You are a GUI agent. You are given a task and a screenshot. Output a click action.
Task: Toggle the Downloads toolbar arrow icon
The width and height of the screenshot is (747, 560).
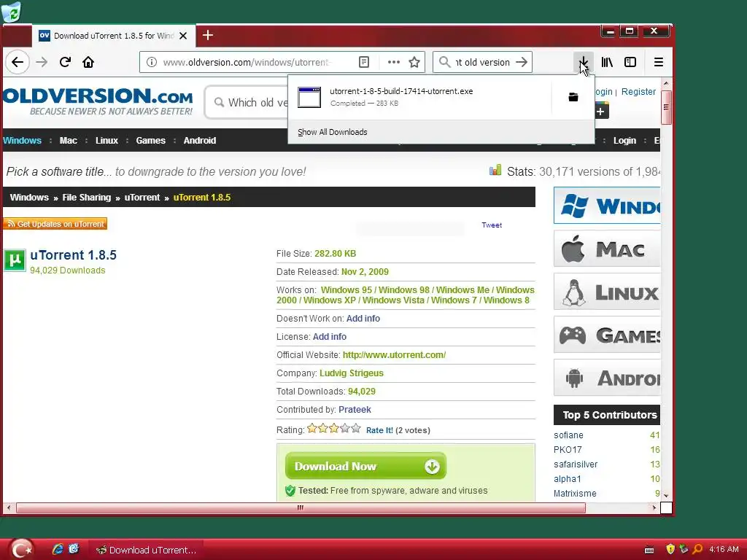[583, 62]
